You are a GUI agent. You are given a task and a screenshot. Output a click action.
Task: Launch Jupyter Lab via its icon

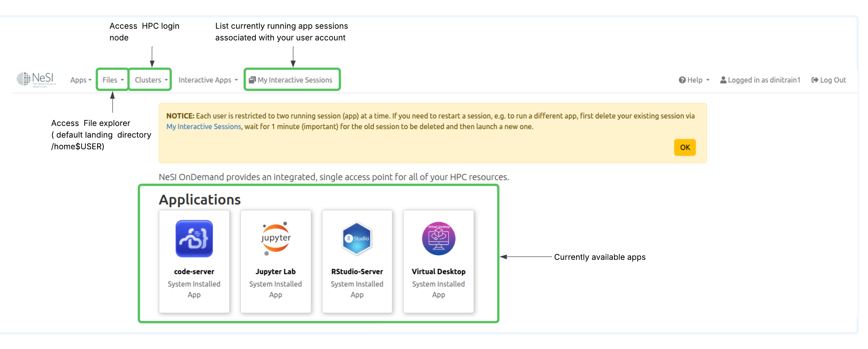[x=276, y=239]
